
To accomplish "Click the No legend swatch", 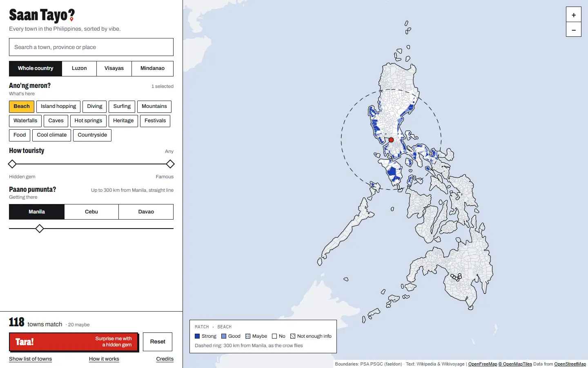I will pyautogui.click(x=274, y=336).
